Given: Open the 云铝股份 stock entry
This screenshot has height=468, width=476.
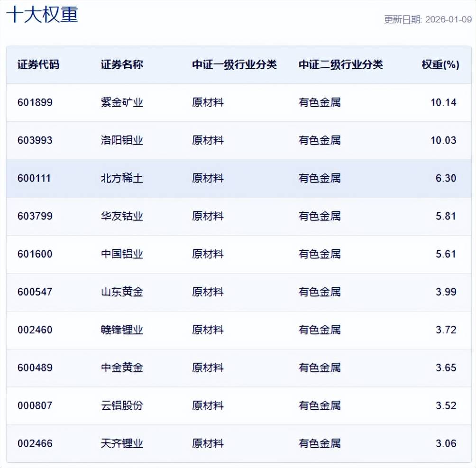Looking at the screenshot, I should pyautogui.click(x=122, y=405).
